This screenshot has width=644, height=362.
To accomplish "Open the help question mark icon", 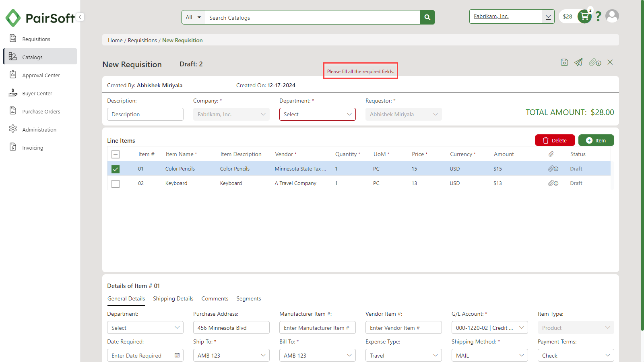I will (x=598, y=16).
